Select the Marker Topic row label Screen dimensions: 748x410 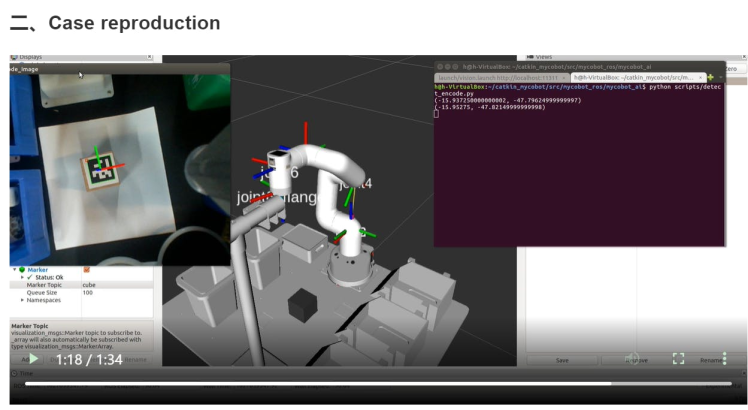pyautogui.click(x=44, y=285)
